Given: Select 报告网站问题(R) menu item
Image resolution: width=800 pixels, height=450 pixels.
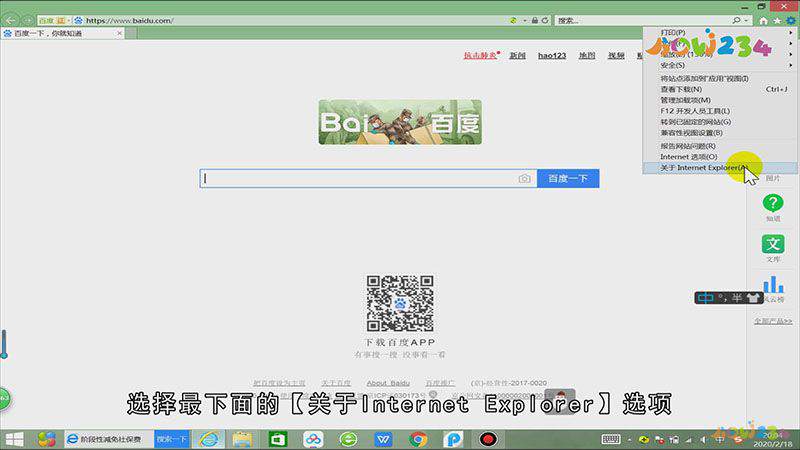Looking at the screenshot, I should [x=720, y=146].
